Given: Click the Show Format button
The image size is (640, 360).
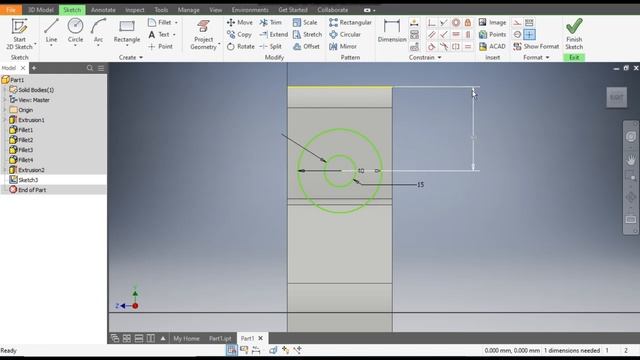Looking at the screenshot, I should coord(536,47).
